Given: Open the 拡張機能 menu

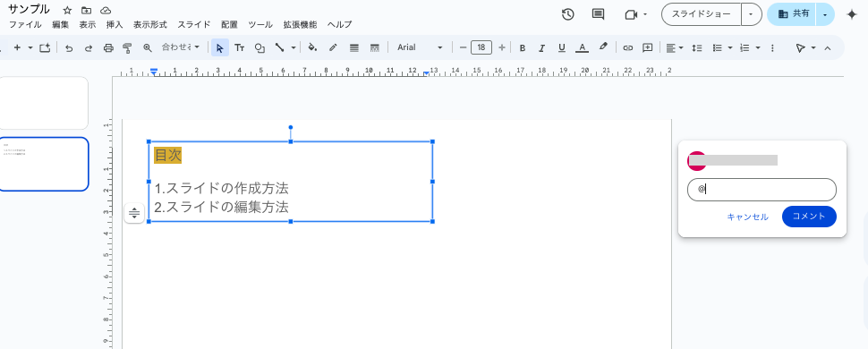Looking at the screenshot, I should point(300,24).
